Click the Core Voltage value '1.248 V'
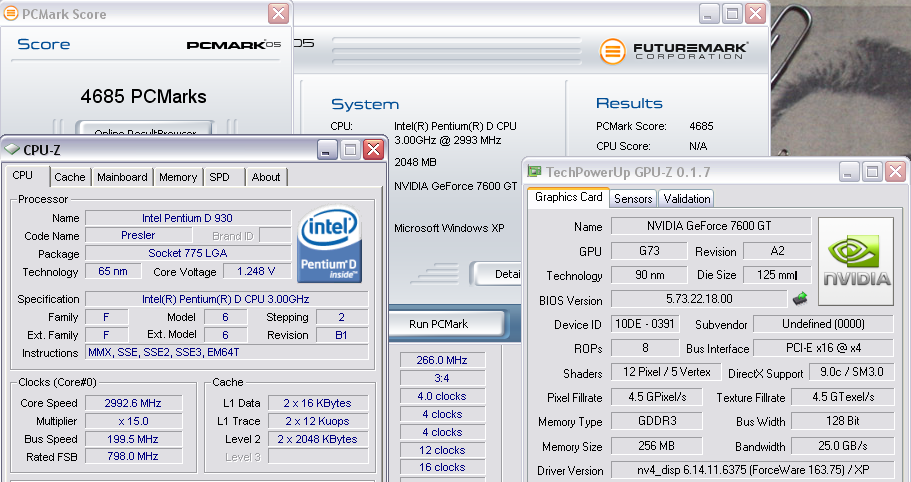The image size is (911, 482). pyautogui.click(x=256, y=271)
